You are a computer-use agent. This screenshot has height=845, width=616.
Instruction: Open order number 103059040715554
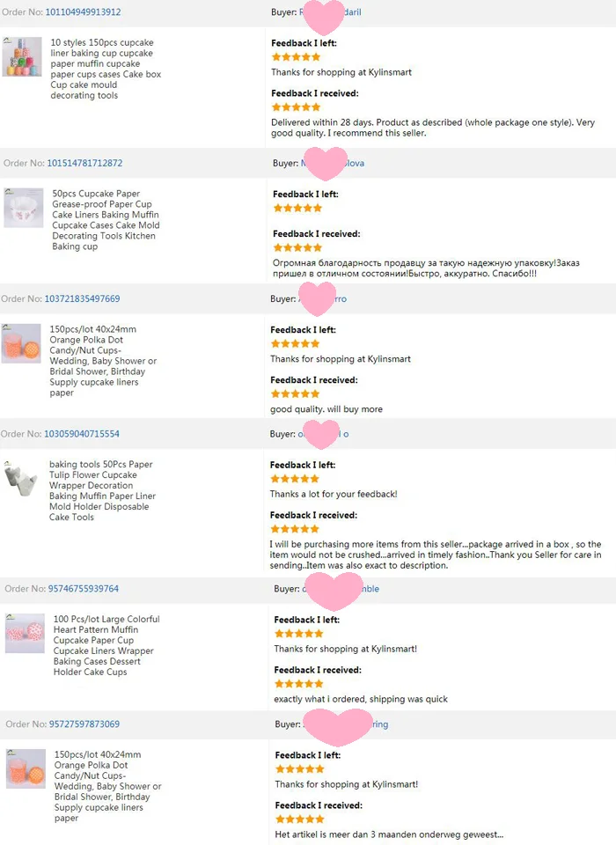click(81, 434)
